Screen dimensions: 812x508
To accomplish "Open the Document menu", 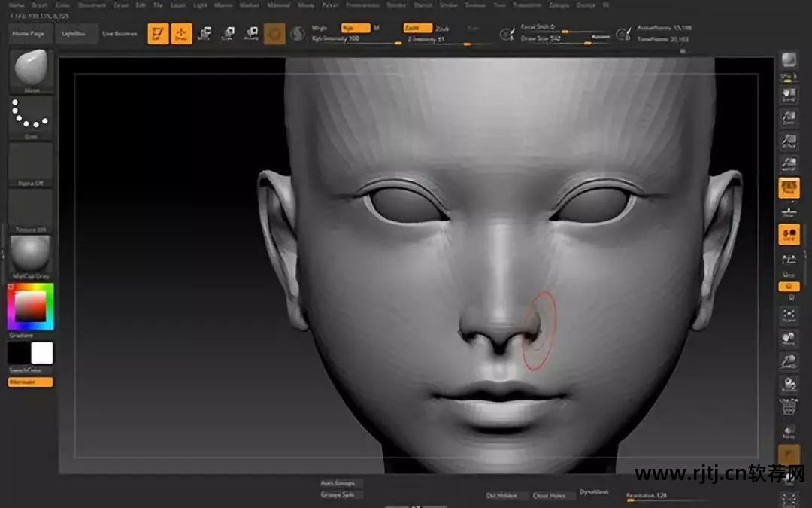I will pos(92,5).
